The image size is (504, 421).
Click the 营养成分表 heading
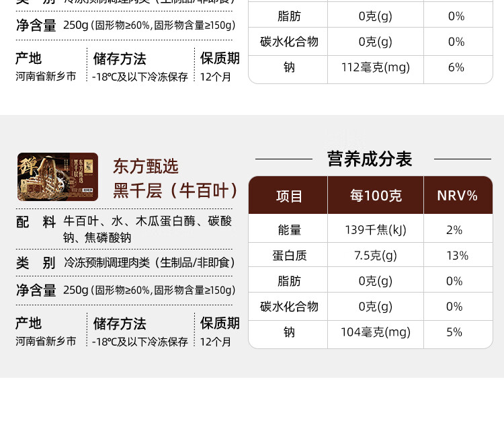click(369, 159)
